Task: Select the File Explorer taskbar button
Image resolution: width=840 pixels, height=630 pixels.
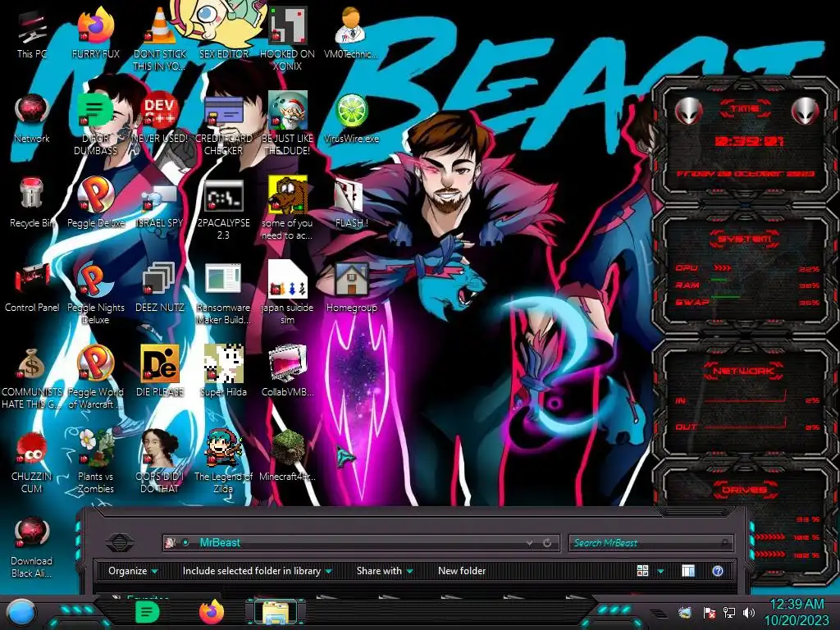Action: [x=276, y=613]
